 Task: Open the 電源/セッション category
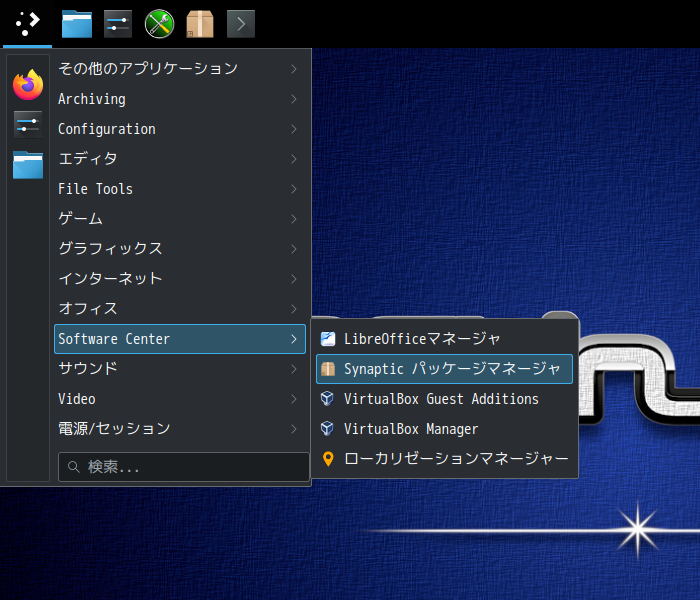tap(179, 429)
